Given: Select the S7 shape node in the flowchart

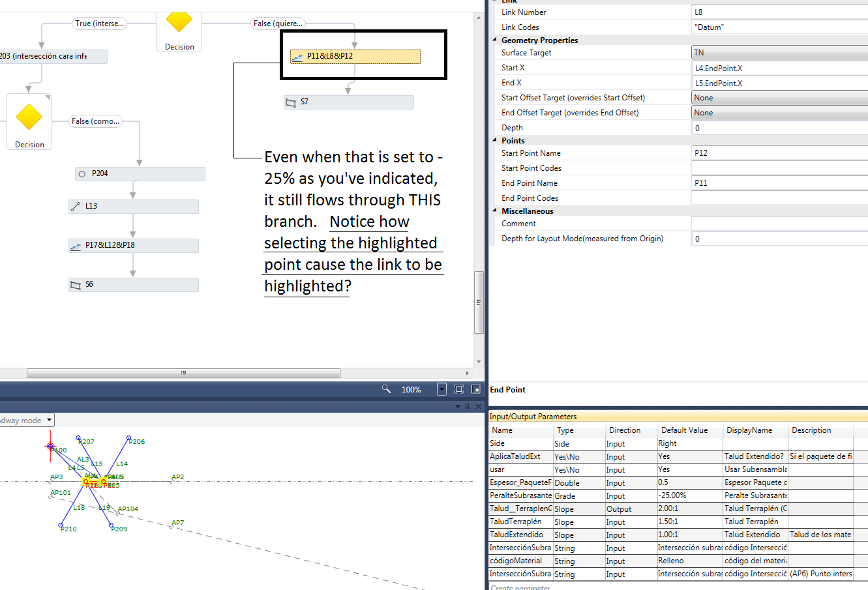Looking at the screenshot, I should point(348,102).
